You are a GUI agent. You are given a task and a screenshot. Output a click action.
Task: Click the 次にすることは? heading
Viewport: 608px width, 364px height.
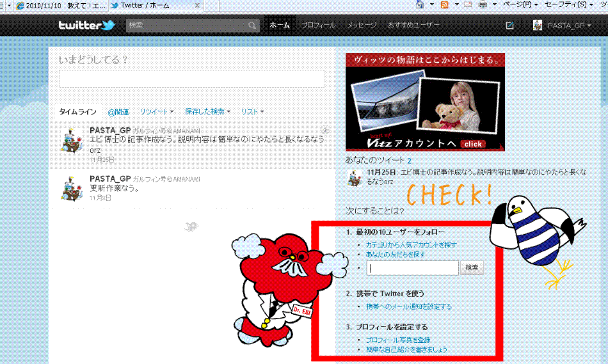point(374,211)
